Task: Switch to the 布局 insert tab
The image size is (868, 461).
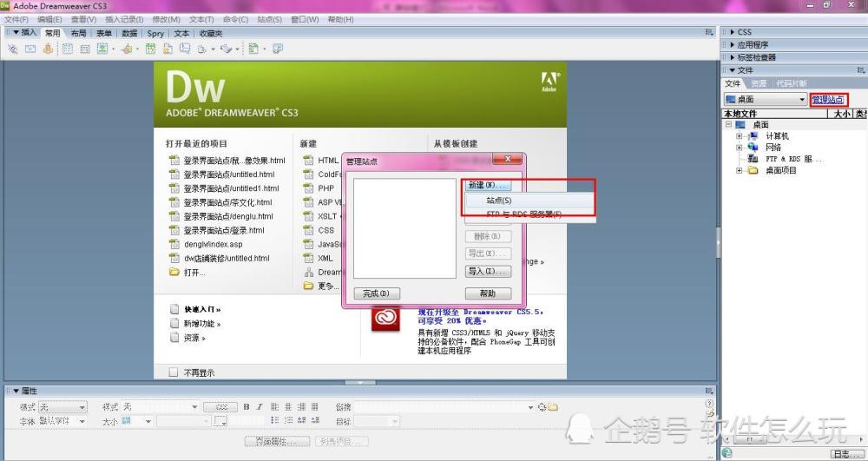Action: point(79,33)
